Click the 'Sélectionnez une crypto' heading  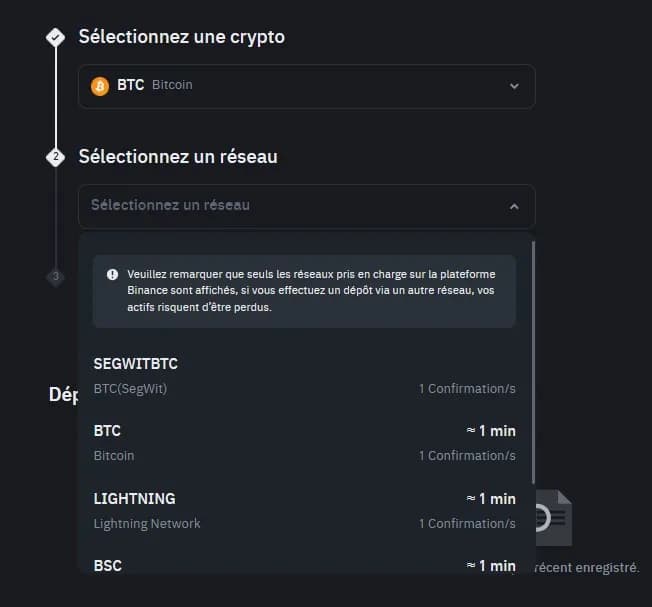click(x=181, y=37)
